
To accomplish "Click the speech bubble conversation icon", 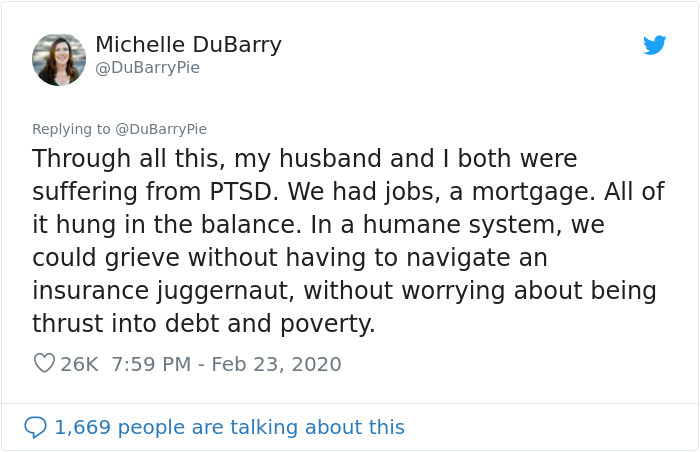I will pyautogui.click(x=35, y=427).
